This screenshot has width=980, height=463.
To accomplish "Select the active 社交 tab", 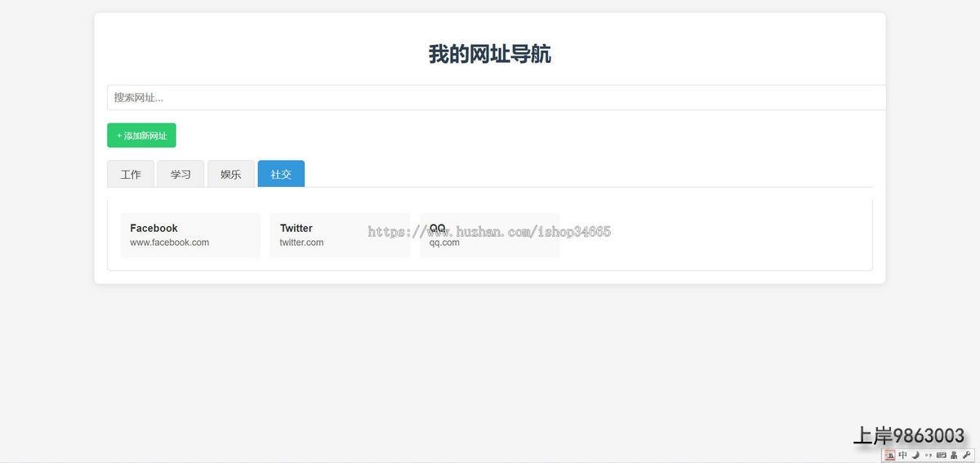I will [281, 174].
